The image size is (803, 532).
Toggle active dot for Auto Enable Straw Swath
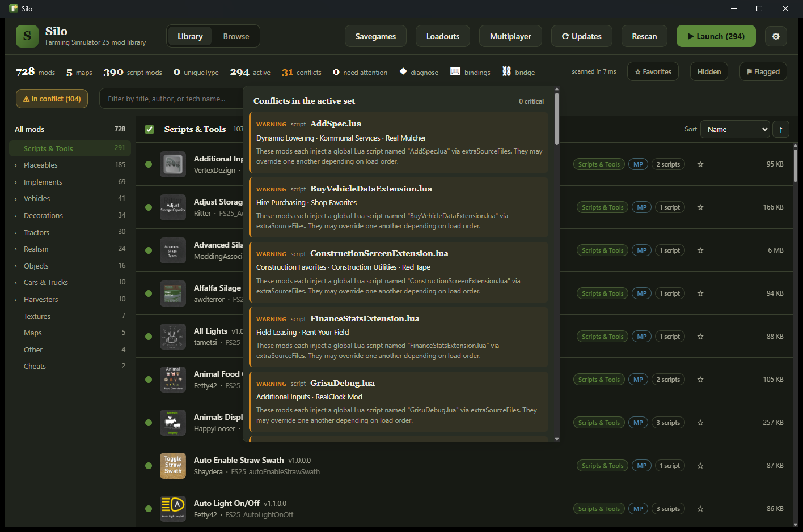pyautogui.click(x=149, y=466)
